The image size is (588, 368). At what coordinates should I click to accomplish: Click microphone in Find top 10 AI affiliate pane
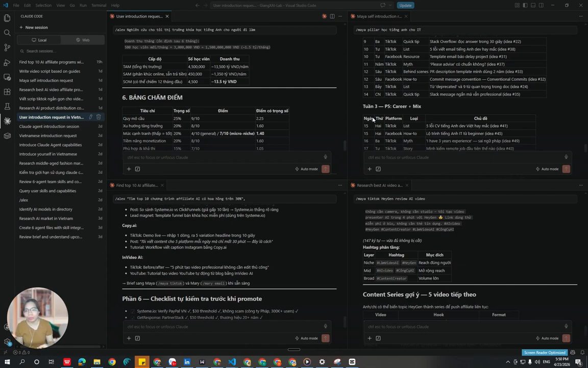point(326,326)
